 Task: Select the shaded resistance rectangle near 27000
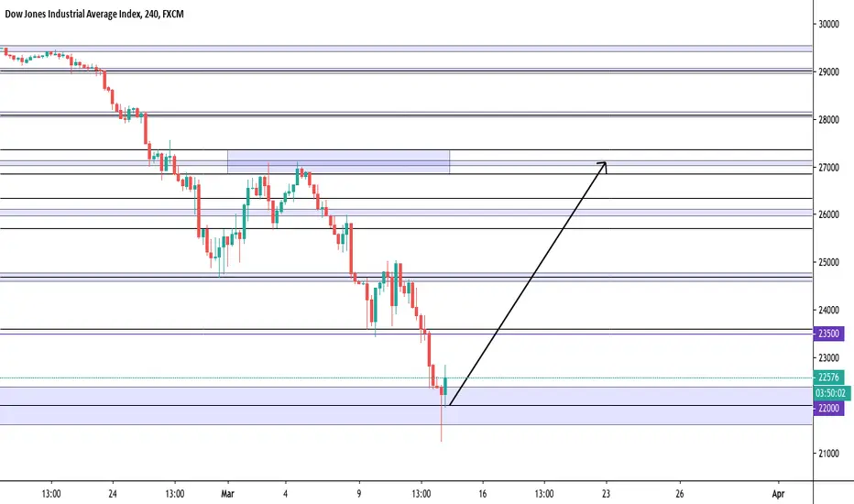[x=338, y=162]
